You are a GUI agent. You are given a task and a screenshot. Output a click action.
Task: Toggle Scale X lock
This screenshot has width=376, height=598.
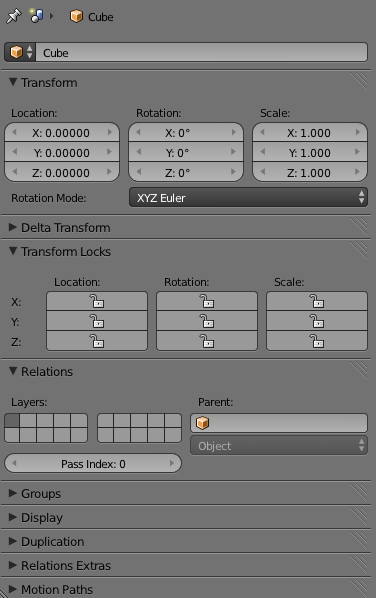coord(317,301)
